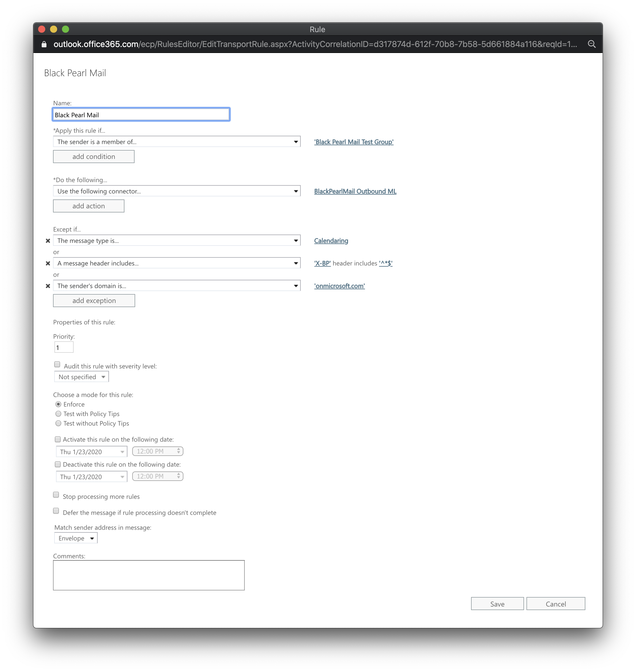Open the Not specified severity dropdown
636x672 pixels.
81,377
